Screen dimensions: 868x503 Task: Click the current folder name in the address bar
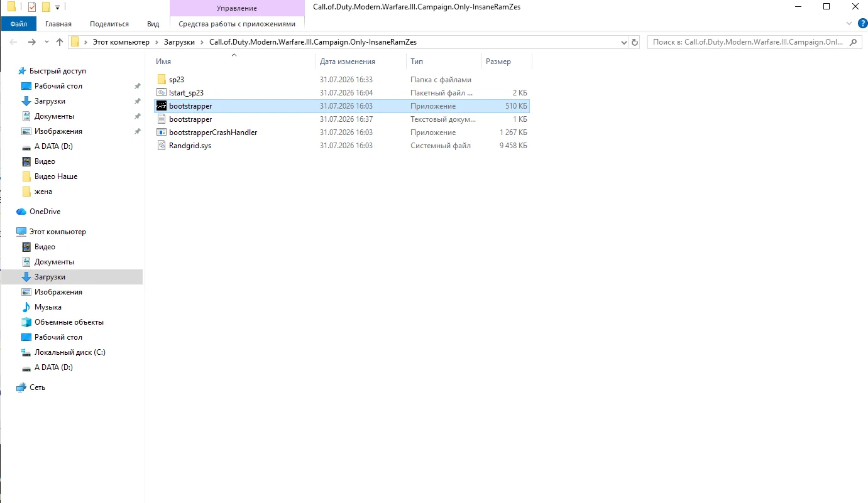pos(313,42)
